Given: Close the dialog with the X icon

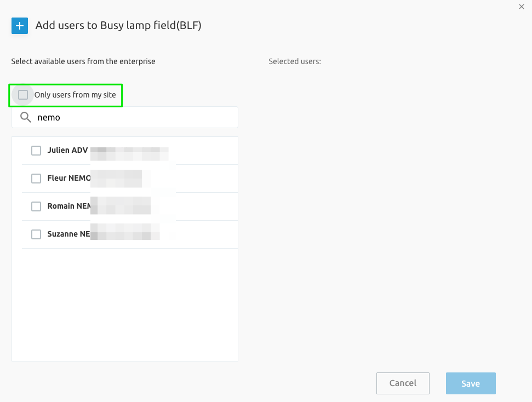Looking at the screenshot, I should tap(521, 6).
